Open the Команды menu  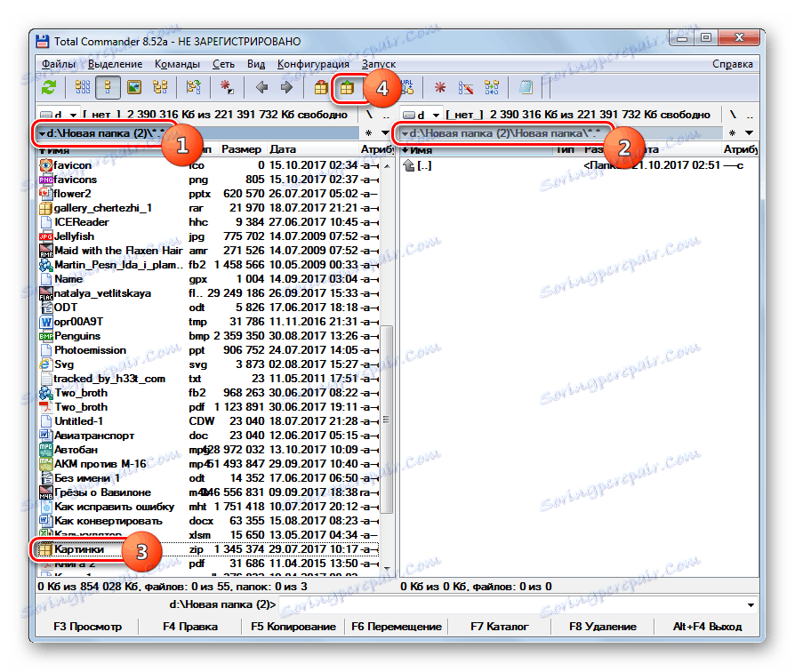(178, 64)
